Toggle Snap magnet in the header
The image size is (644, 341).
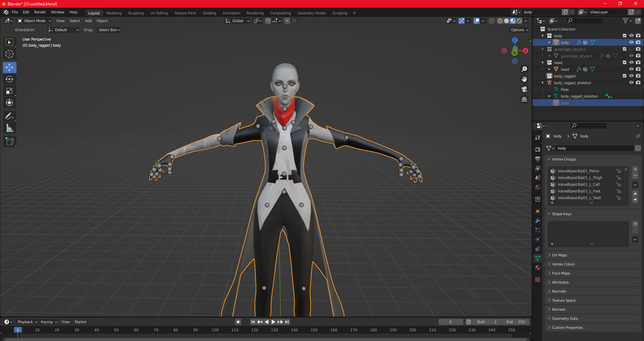pyautogui.click(x=268, y=21)
